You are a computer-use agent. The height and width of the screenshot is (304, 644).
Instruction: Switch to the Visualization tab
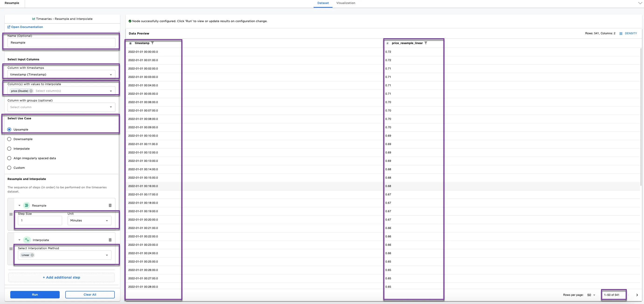coord(346,3)
